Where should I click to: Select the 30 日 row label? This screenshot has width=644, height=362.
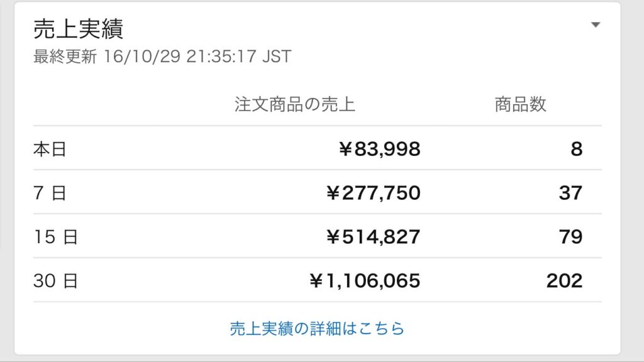click(55, 281)
